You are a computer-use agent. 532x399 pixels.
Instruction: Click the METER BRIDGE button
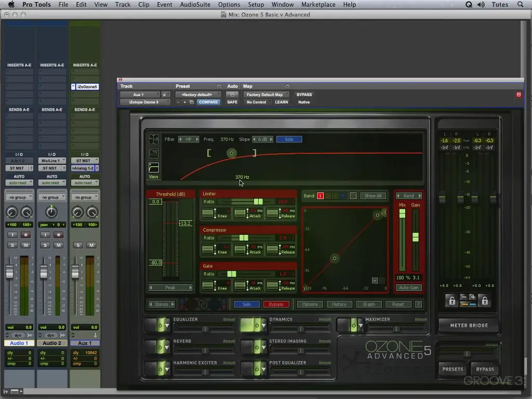point(469,325)
